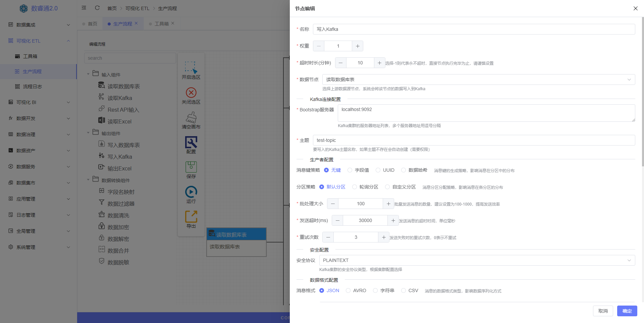Image resolution: width=644 pixels, height=323 pixels.
Task: Decrease the 发送超时 value
Action: point(337,220)
